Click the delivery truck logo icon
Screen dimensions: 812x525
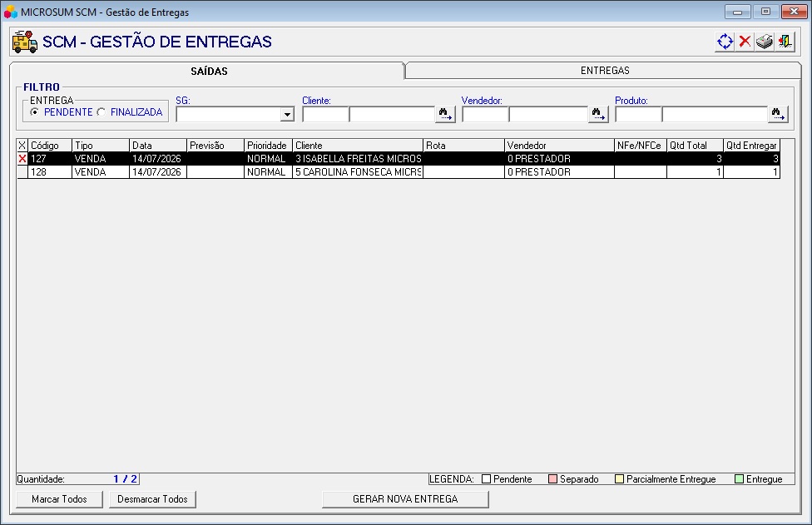pyautogui.click(x=25, y=42)
